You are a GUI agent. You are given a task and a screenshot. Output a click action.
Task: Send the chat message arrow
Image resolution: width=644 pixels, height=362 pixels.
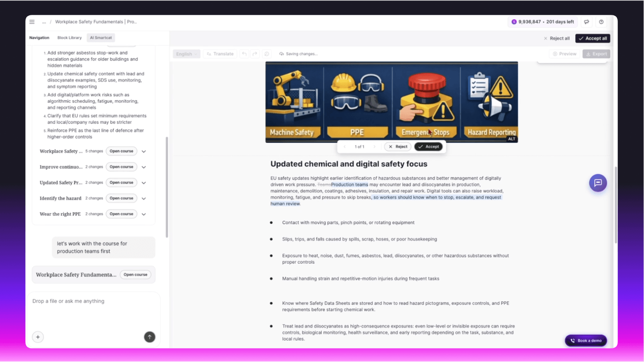[150, 337]
